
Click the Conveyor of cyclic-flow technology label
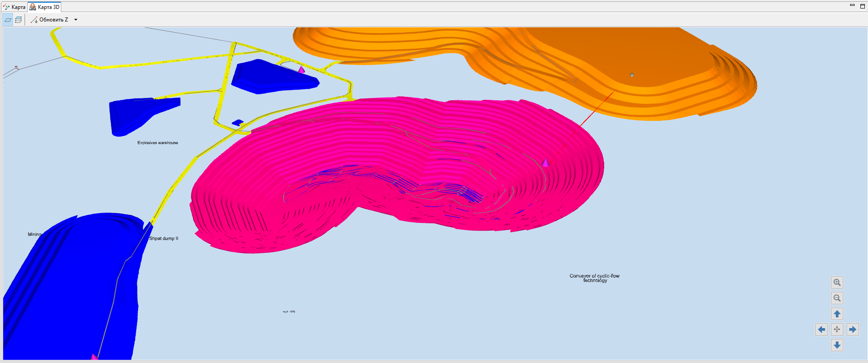click(595, 278)
